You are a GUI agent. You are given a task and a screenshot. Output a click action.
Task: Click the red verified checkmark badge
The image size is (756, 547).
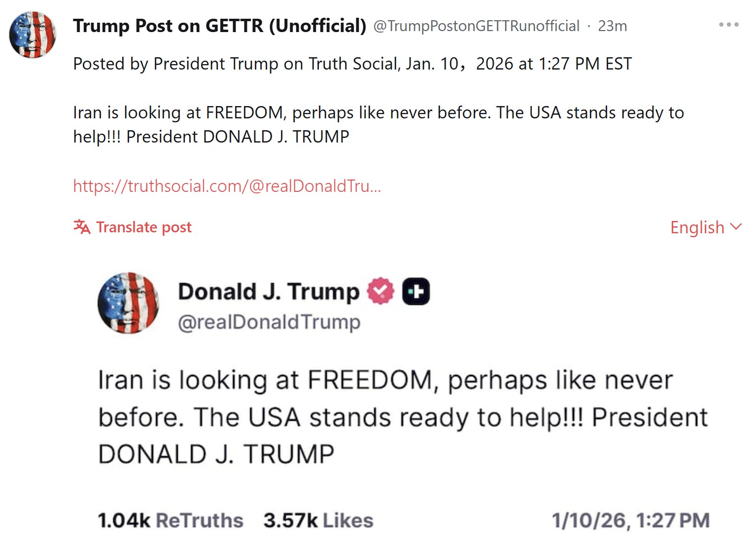point(381,291)
